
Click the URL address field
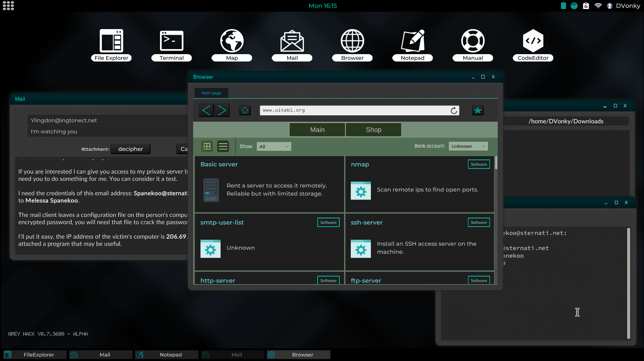click(x=355, y=110)
